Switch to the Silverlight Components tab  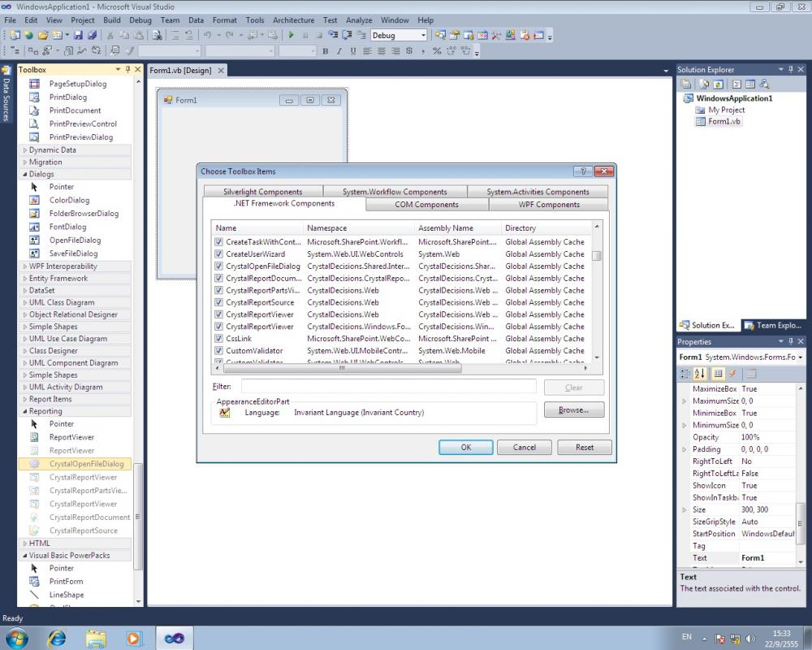[x=262, y=191]
